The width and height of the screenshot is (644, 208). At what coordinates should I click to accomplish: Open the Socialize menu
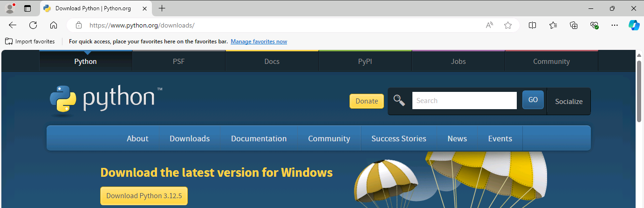click(569, 101)
